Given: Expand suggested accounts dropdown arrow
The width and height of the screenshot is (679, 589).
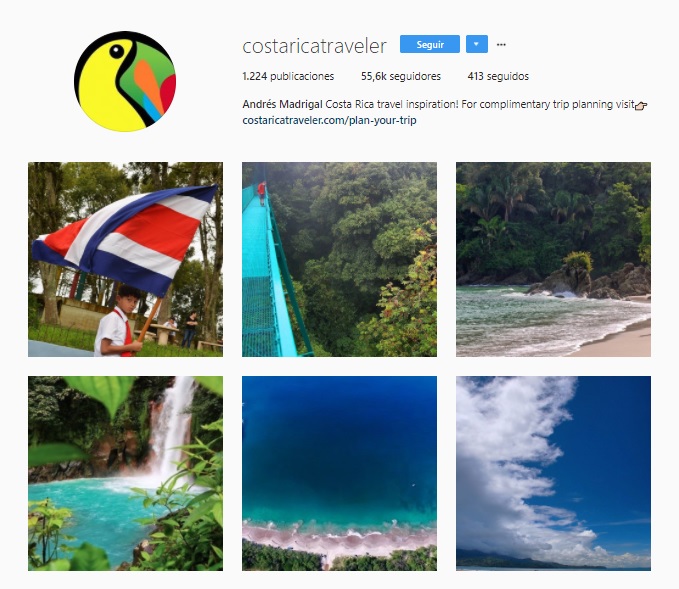Looking at the screenshot, I should [x=477, y=44].
